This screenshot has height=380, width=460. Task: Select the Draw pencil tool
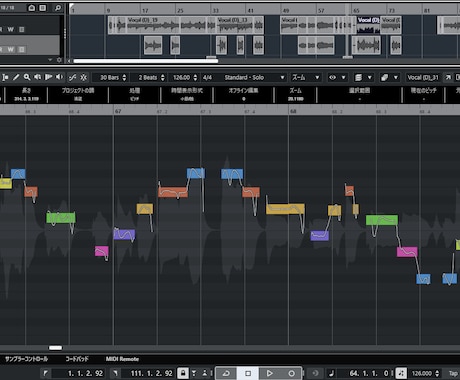point(16,77)
